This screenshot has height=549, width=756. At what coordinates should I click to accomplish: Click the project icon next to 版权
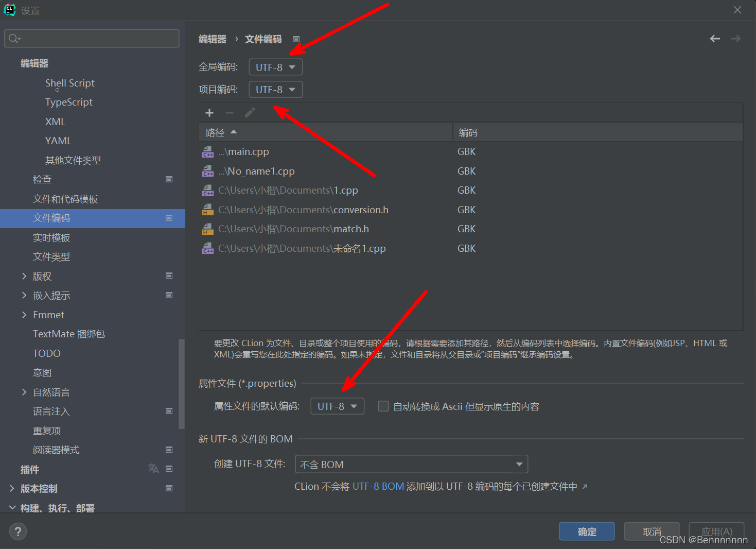[169, 276]
